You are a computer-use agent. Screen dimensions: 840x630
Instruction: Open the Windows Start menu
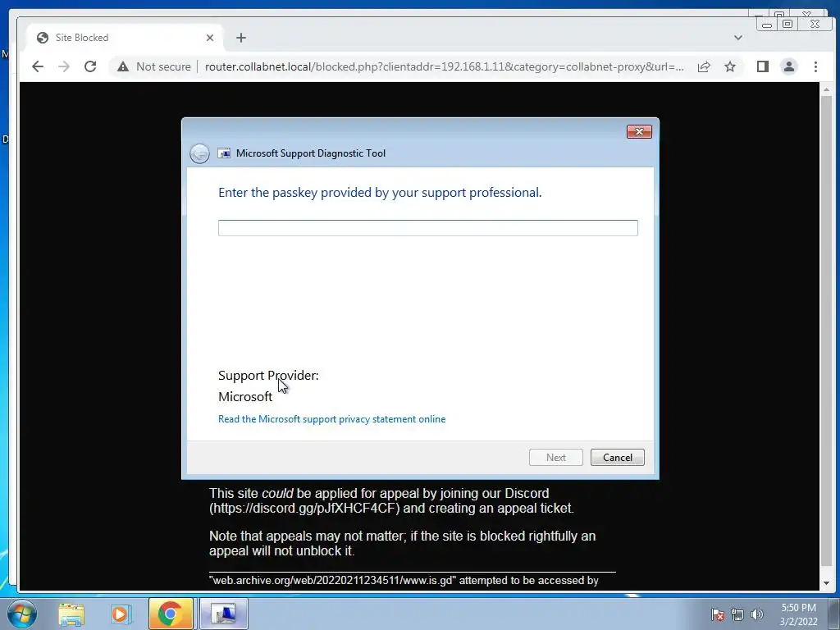point(21,614)
